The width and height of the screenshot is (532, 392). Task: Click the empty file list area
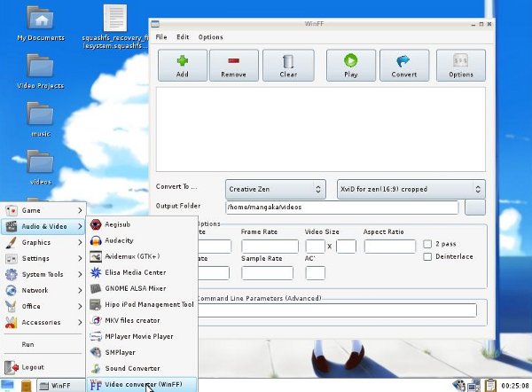[321, 129]
